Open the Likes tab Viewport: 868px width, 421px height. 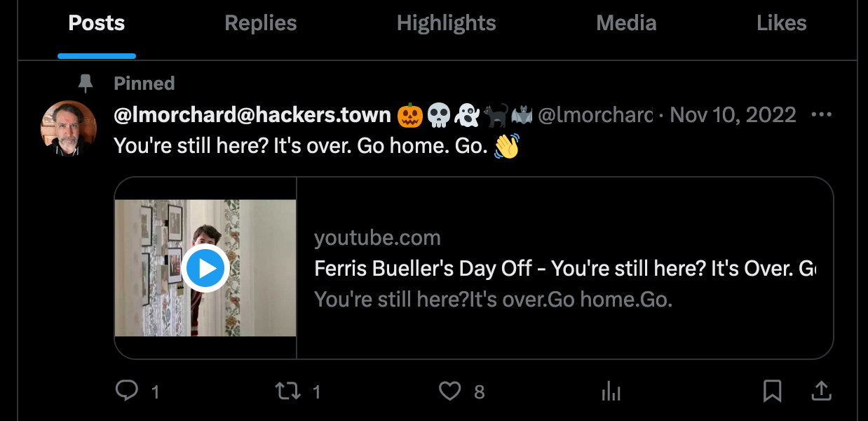point(782,23)
